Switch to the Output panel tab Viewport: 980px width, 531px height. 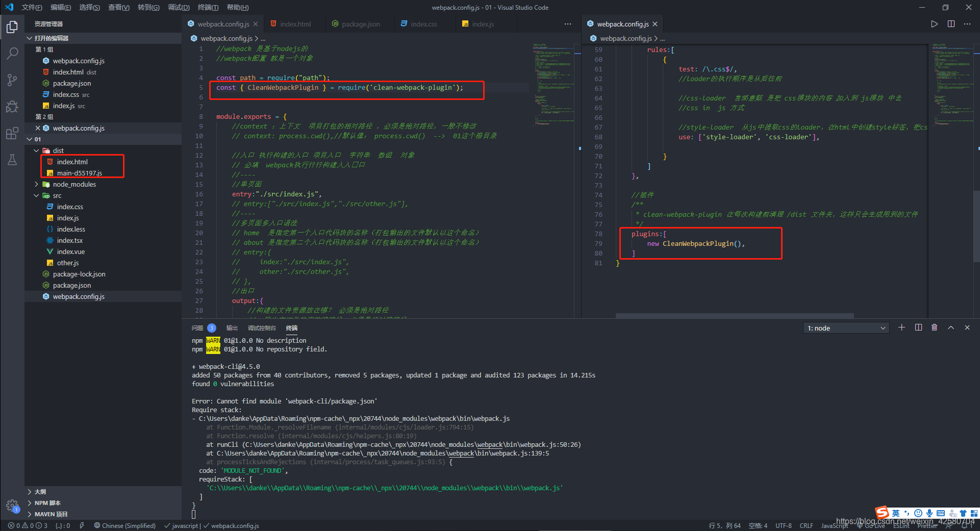(x=232, y=328)
